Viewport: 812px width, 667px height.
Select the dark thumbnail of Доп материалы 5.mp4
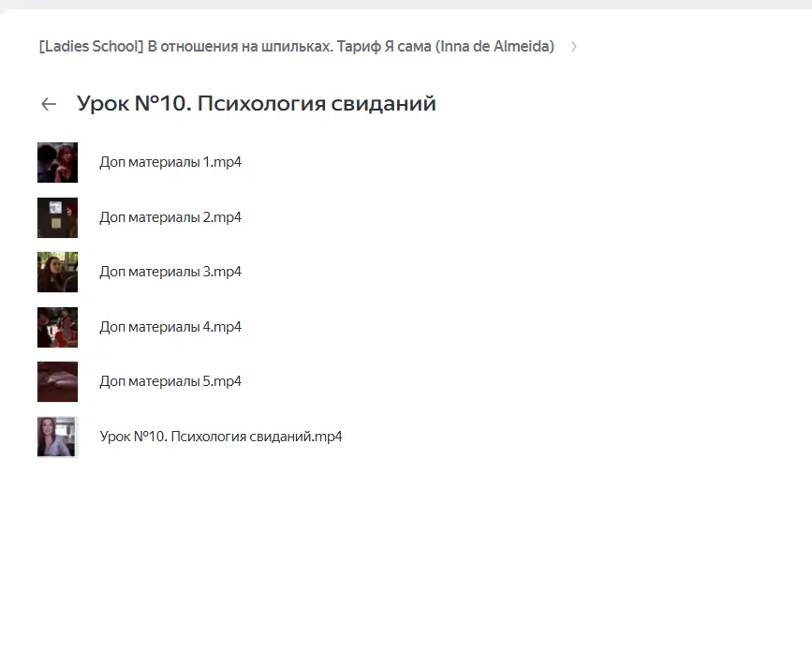pos(57,381)
